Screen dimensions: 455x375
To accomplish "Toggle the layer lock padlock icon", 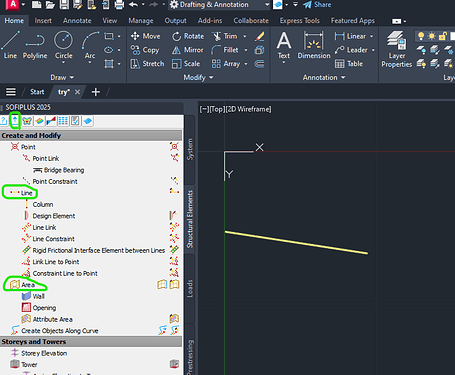I will pos(442,36).
